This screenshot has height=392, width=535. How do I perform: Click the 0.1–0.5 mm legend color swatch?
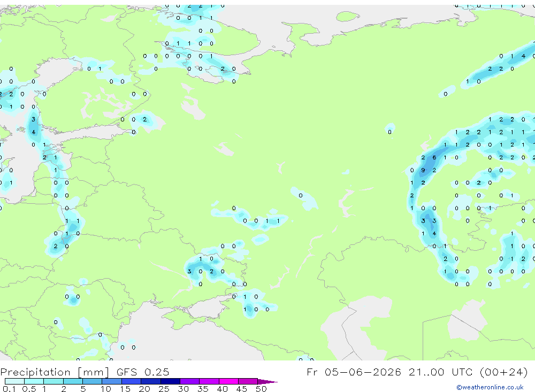click(14, 381)
